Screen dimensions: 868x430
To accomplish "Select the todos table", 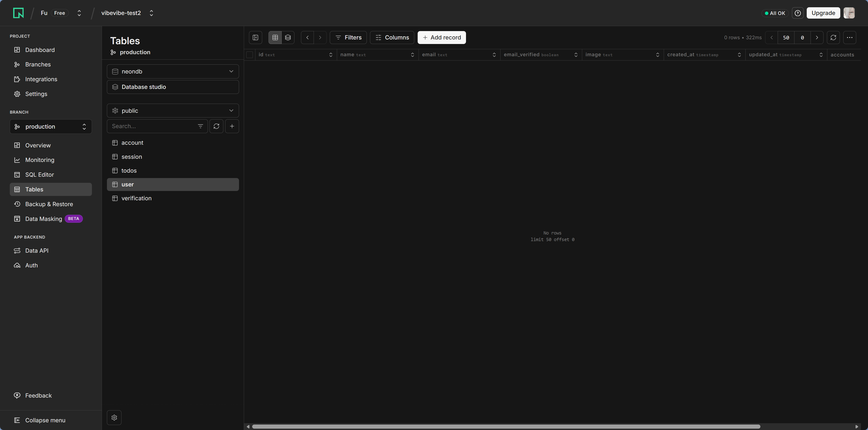I will [129, 171].
